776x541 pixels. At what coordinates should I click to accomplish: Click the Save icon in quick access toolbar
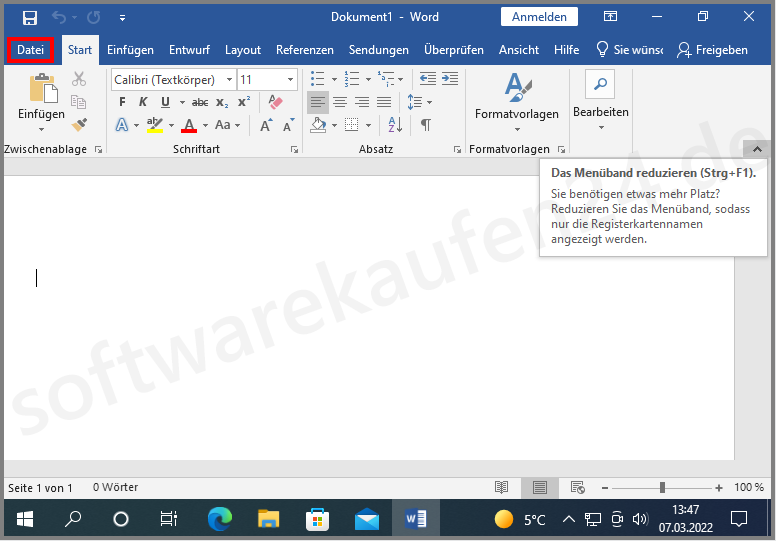[x=30, y=18]
